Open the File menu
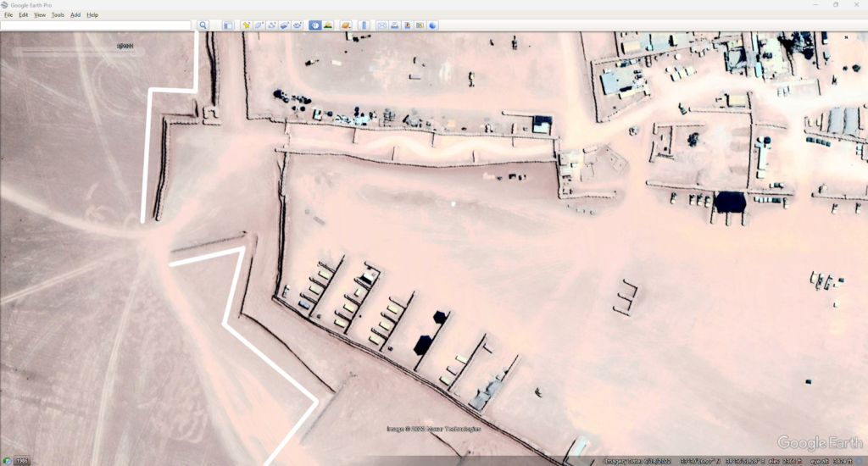Screen dimensions: 868x466 click(8, 14)
